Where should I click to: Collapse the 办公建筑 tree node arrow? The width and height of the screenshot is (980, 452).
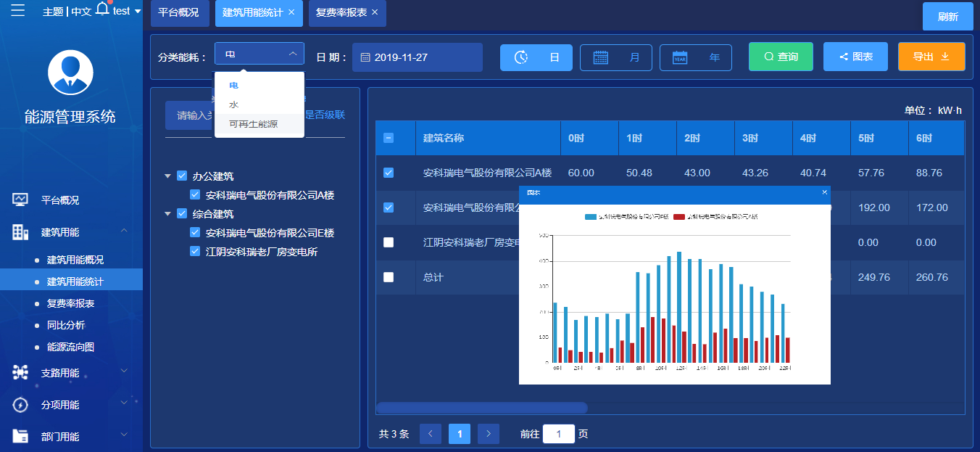168,176
